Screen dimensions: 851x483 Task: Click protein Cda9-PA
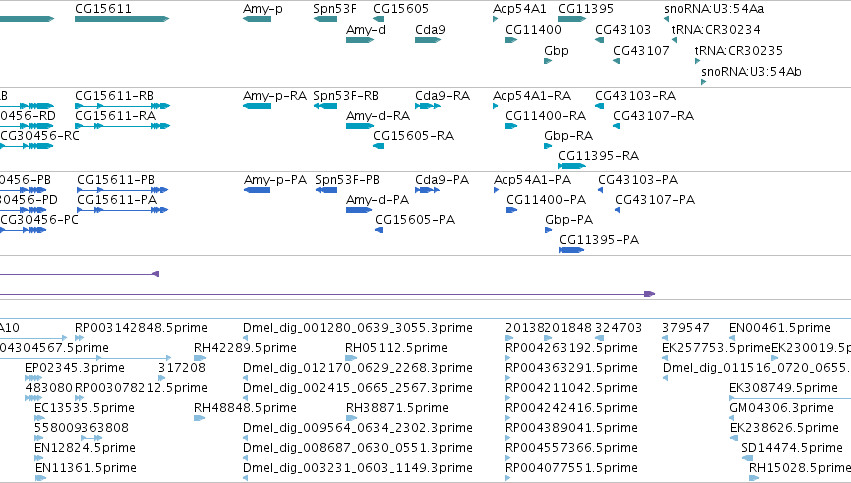(427, 190)
